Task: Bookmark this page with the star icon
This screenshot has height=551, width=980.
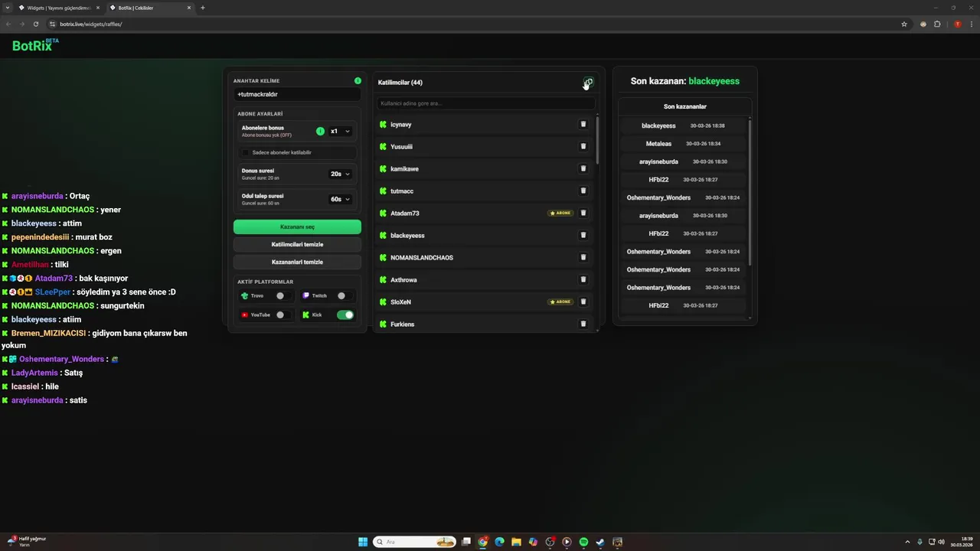Action: pos(904,24)
